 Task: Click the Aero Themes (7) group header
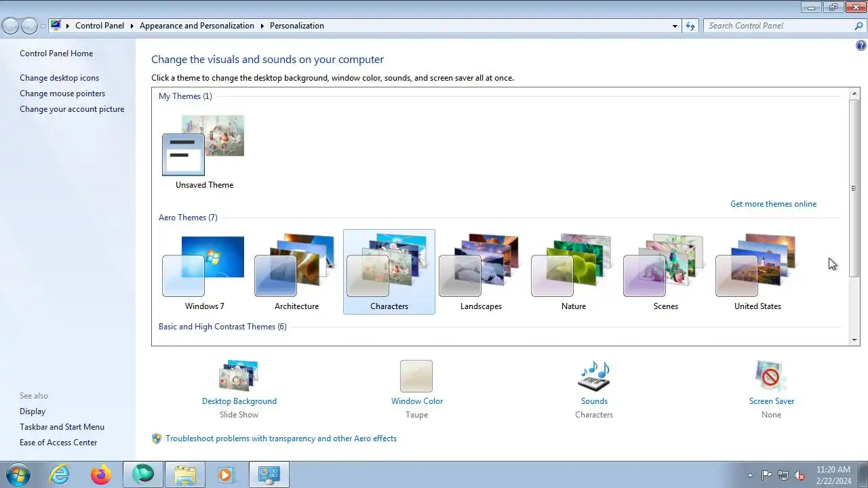coord(188,218)
